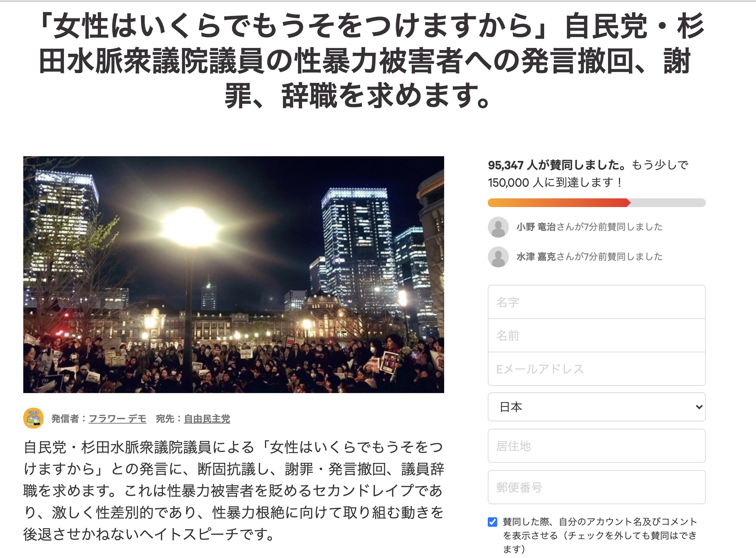Screen dimensions: 756x558
Task: Click the petition headline title text
Action: 371,60
